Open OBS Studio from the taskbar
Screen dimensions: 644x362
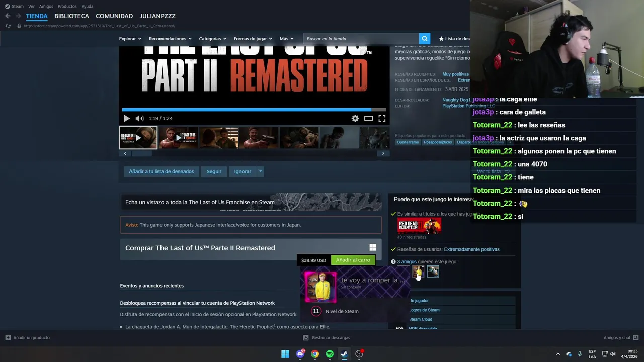point(359,354)
